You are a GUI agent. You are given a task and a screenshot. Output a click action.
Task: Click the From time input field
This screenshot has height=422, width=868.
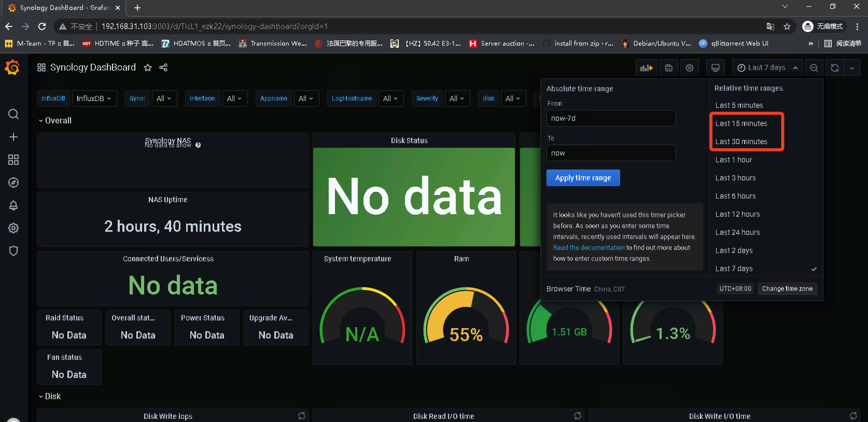click(611, 118)
